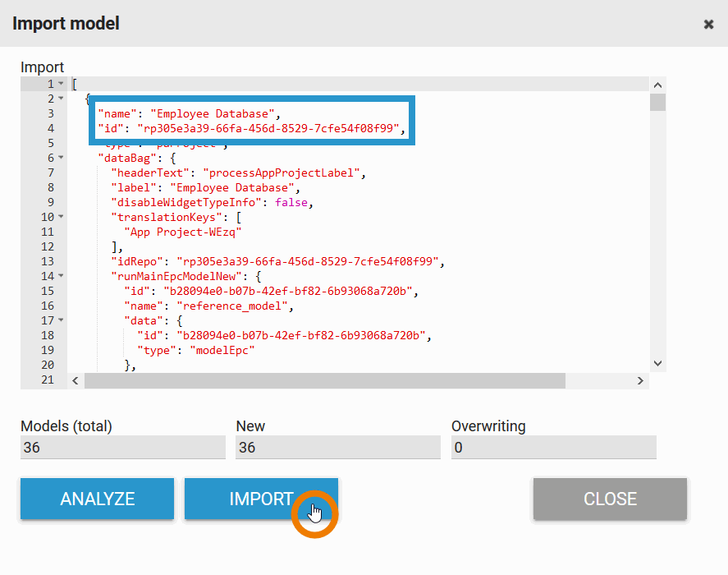The height and width of the screenshot is (575, 728).
Task: Collapse the fold arrow on line 2
Action: pyautogui.click(x=61, y=99)
